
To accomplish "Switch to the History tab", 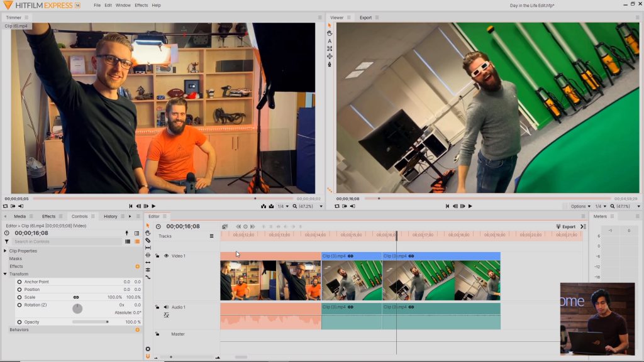I will point(110,216).
